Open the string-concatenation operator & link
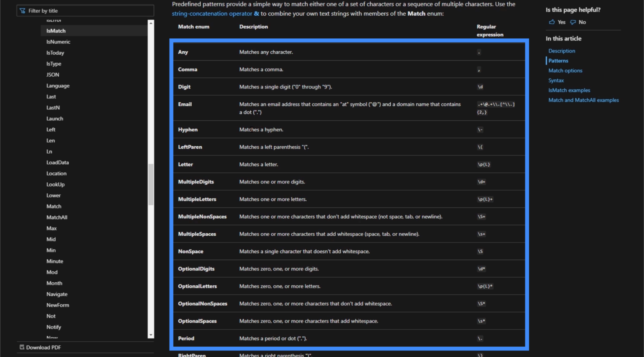The height and width of the screenshot is (357, 644). coord(215,13)
